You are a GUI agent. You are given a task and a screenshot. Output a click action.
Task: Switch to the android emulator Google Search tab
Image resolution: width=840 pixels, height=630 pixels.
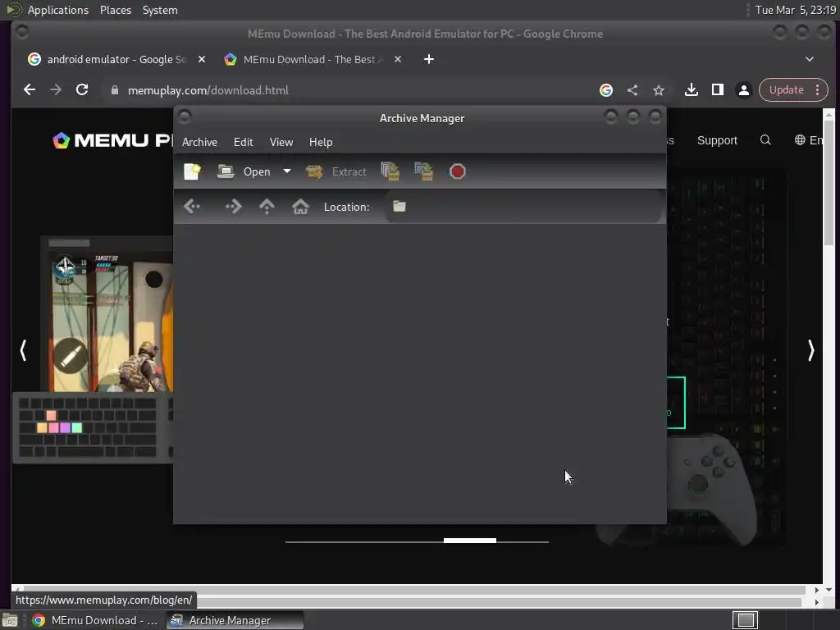(x=116, y=59)
